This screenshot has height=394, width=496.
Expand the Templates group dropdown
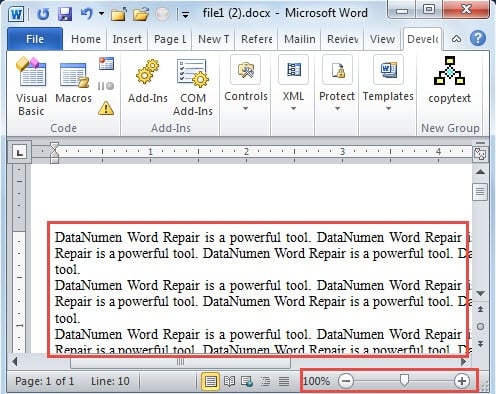tap(388, 109)
